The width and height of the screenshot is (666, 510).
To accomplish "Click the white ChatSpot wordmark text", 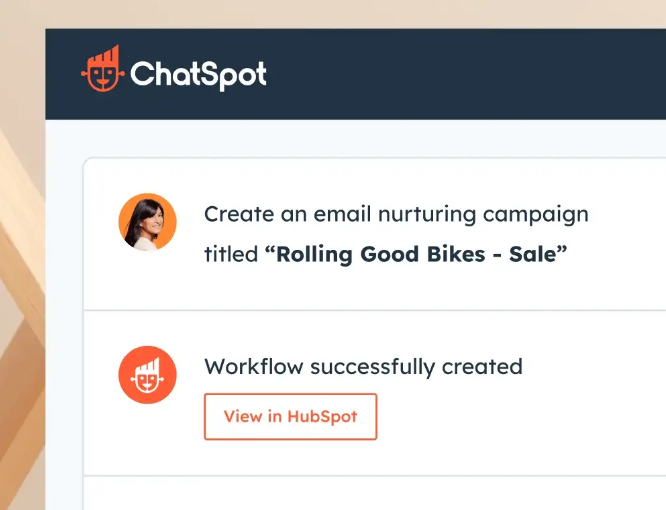I will tap(198, 75).
